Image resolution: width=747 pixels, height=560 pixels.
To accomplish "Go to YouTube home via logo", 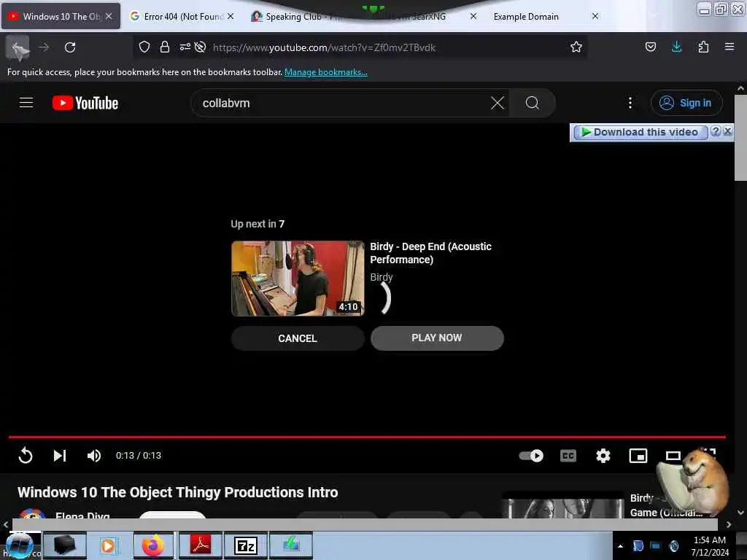I will [85, 103].
